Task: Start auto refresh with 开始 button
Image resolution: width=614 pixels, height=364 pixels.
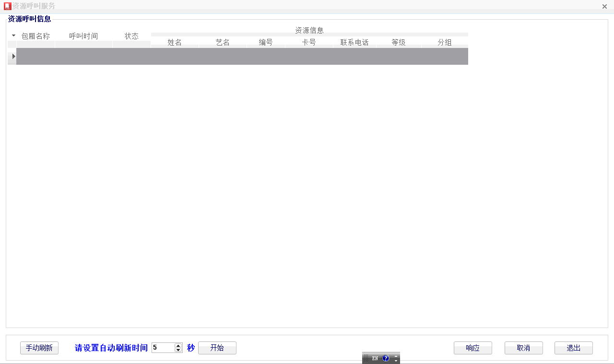Action: pos(217,348)
